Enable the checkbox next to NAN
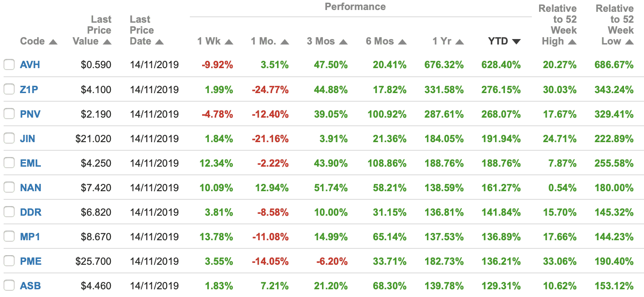This screenshot has width=644, height=297. 9,187
